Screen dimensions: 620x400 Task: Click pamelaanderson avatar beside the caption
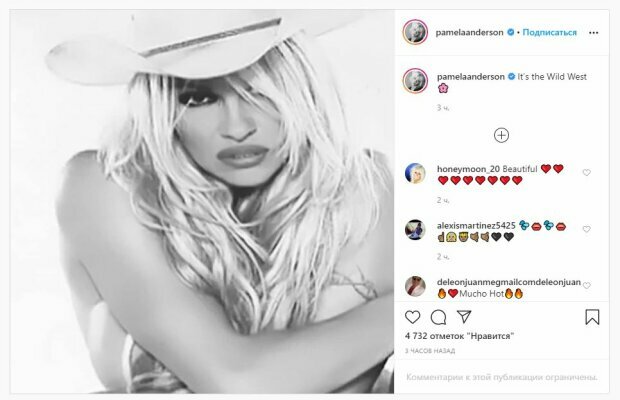pyautogui.click(x=415, y=81)
